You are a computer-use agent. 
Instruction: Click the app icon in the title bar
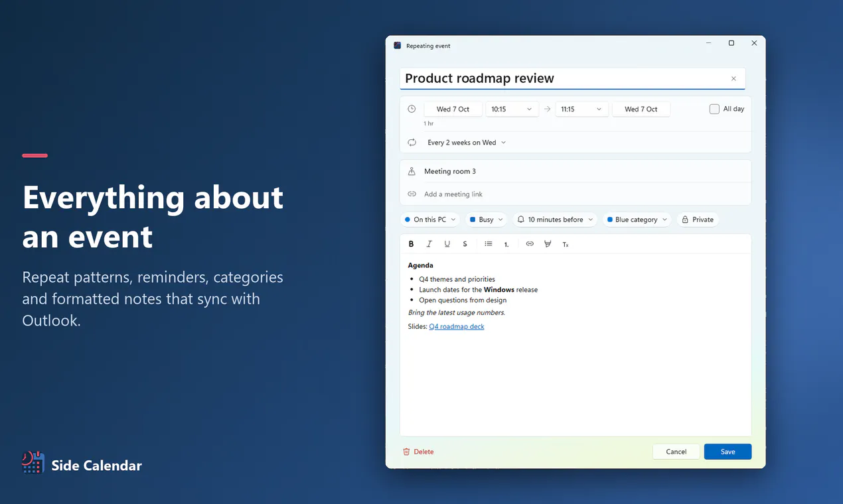[x=397, y=46]
